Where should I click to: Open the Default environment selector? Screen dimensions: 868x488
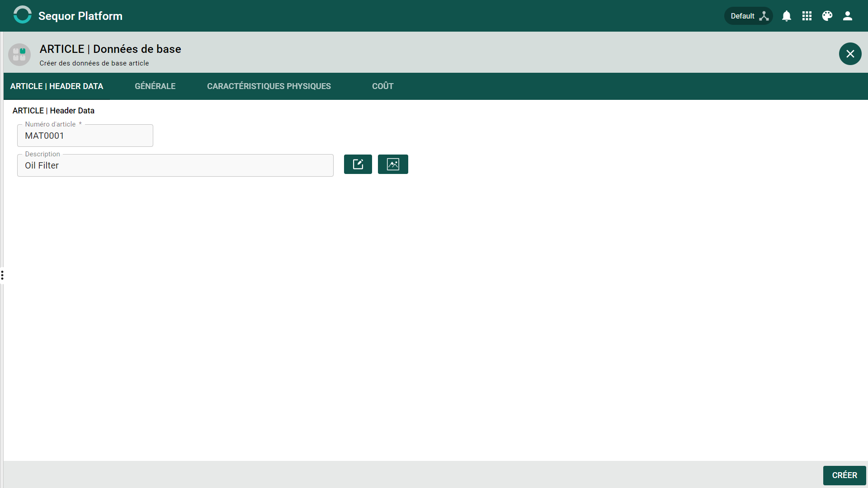[749, 16]
